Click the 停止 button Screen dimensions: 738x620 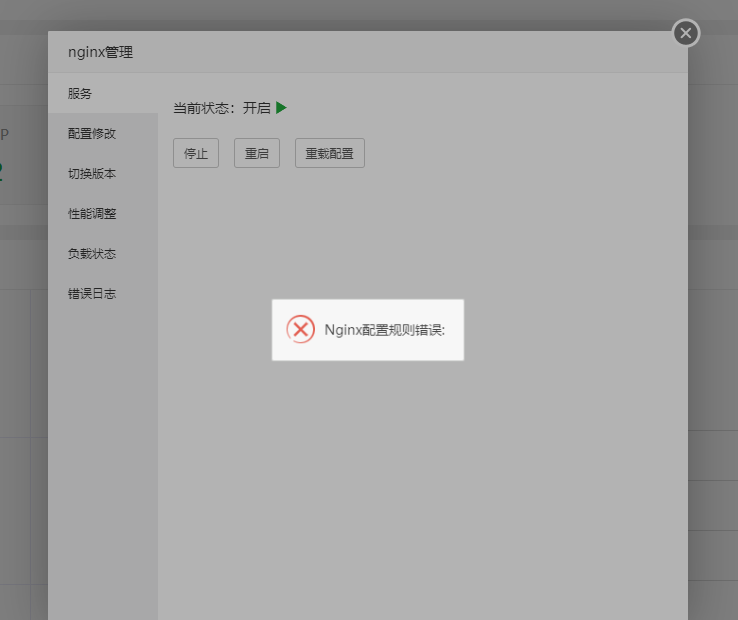click(196, 153)
